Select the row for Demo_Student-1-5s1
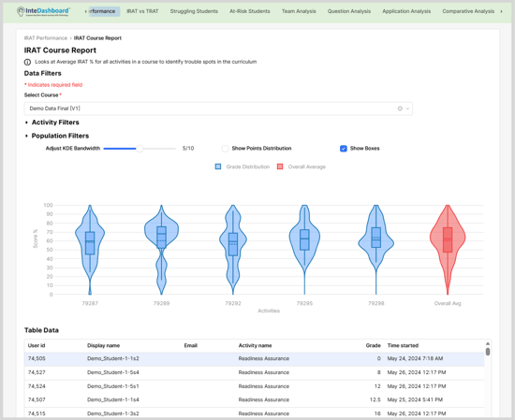 [x=254, y=386]
